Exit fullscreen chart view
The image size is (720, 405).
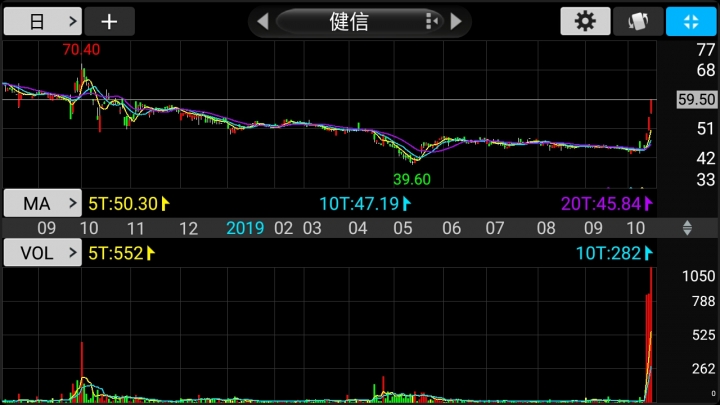coord(691,21)
